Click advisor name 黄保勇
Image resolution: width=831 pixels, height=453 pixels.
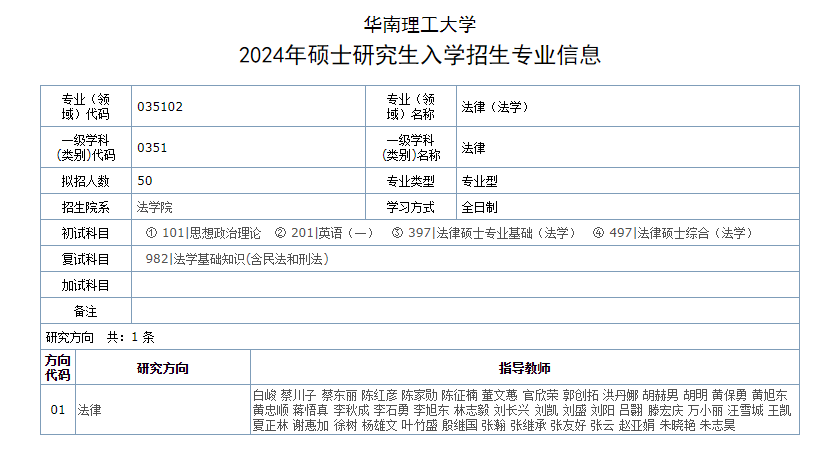coord(729,395)
